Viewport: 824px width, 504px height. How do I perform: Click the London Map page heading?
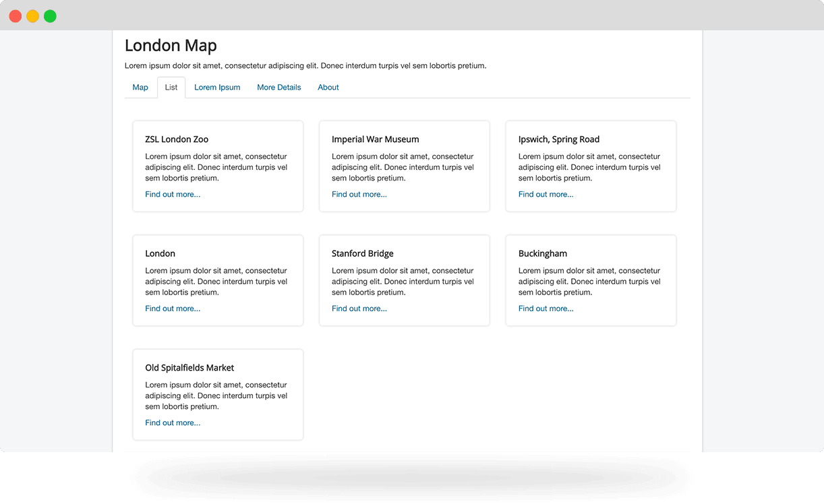171,46
